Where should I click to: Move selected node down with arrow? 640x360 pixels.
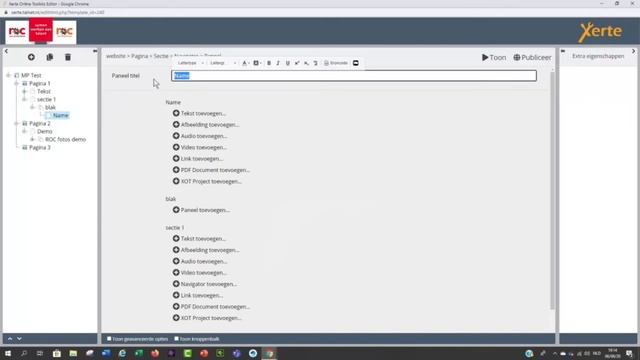pyautogui.click(x=19, y=339)
